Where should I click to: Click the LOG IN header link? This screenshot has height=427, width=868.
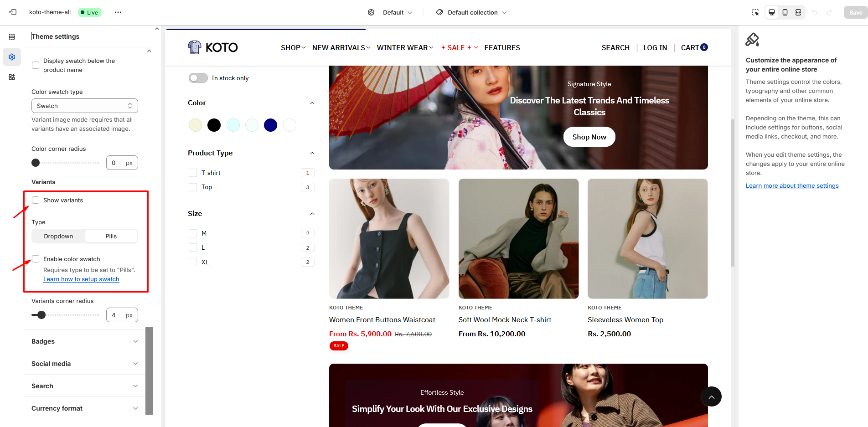pos(655,47)
